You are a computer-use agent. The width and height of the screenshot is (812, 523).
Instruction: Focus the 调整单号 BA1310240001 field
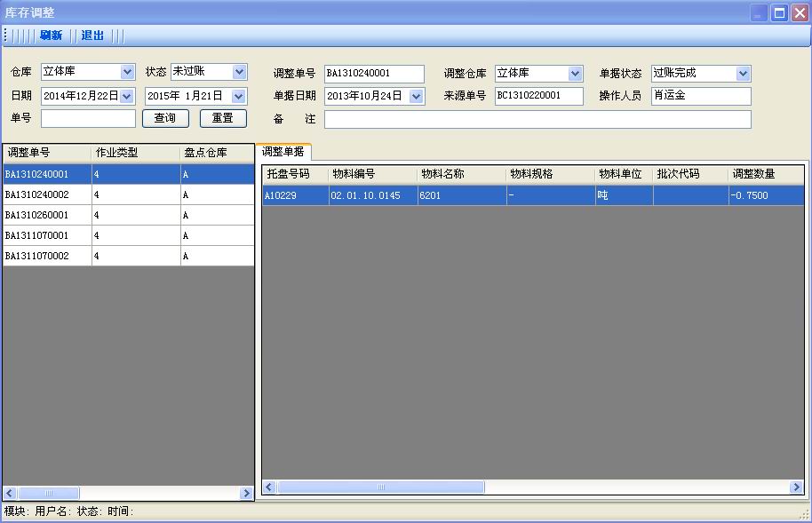pyautogui.click(x=374, y=74)
